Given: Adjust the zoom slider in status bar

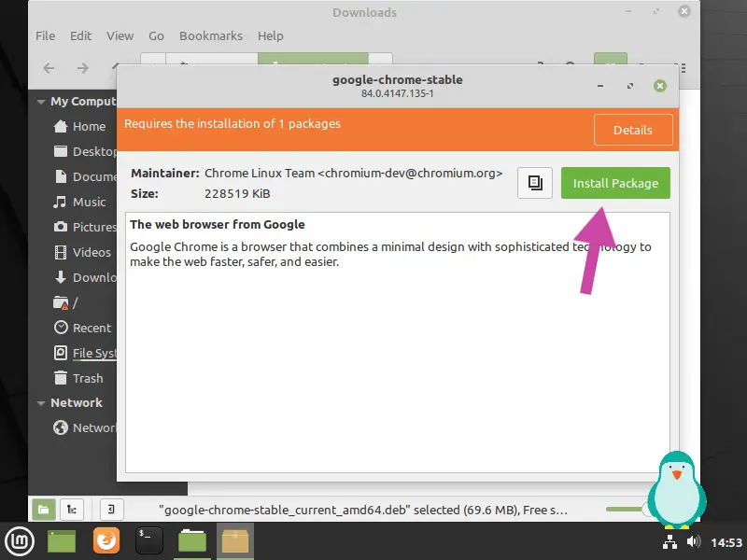Looking at the screenshot, I should coord(627,509).
